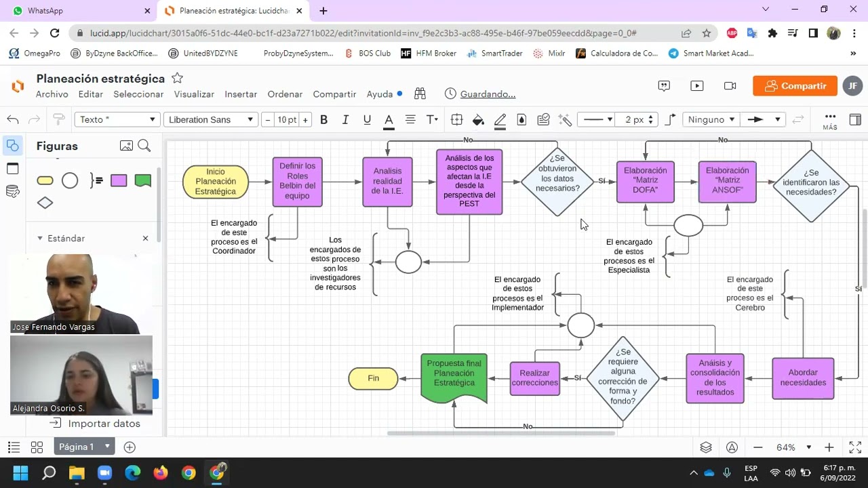Click the line corner shape icon
The height and width of the screenshot is (488, 868).
671,120
